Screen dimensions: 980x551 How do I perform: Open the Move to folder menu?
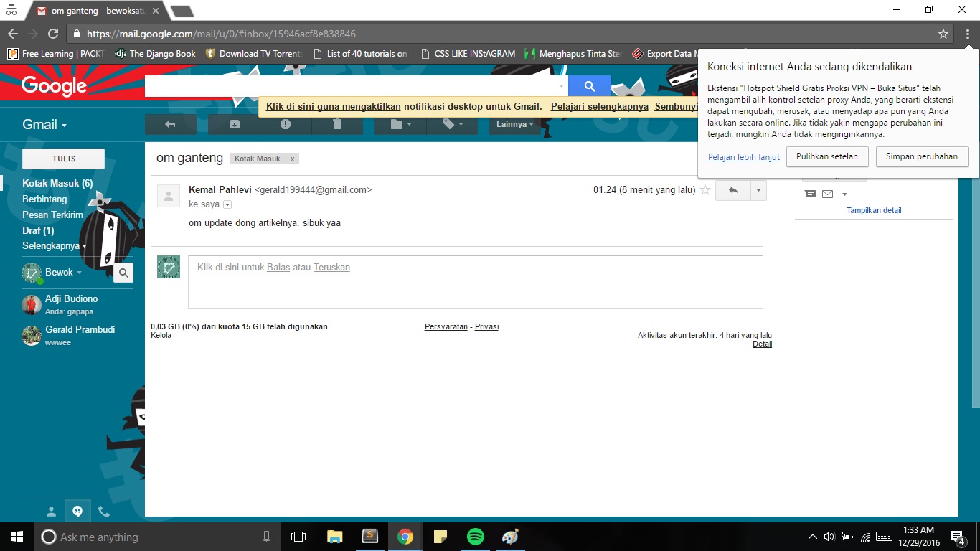[400, 124]
